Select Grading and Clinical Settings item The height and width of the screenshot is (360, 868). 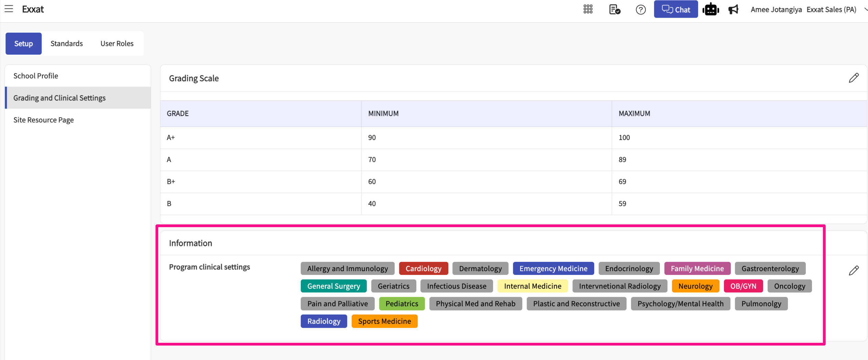pyautogui.click(x=60, y=98)
